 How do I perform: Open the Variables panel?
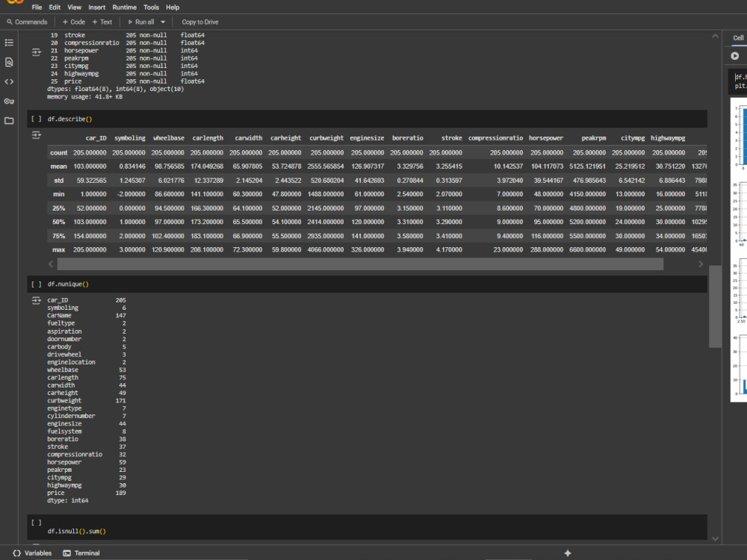(32, 553)
